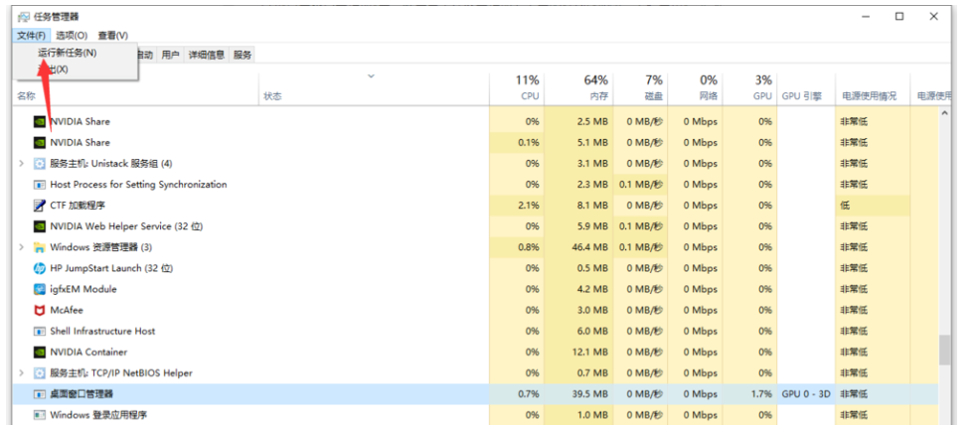
Task: Select the McAfee process row text
Action: (67, 310)
